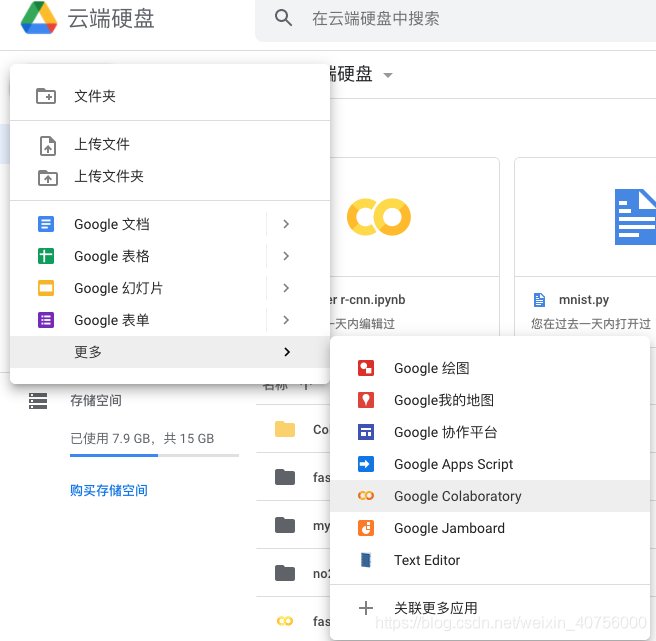Expand the Google 表单 submenu arrow
Viewport: 656px width, 641px height.
286,320
